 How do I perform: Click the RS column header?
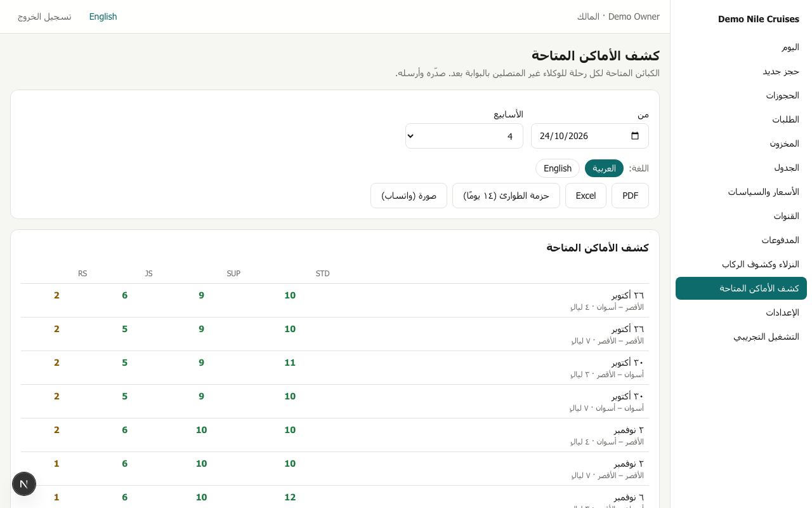click(82, 274)
